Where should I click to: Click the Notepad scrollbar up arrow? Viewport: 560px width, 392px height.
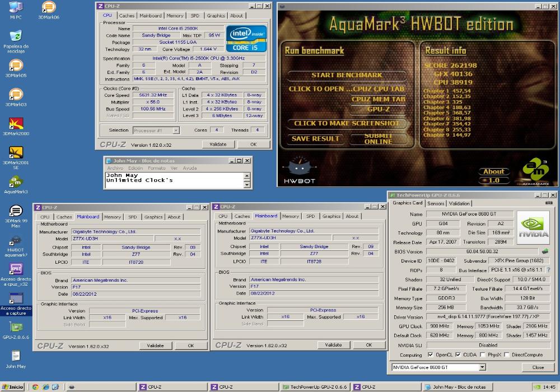(x=247, y=175)
